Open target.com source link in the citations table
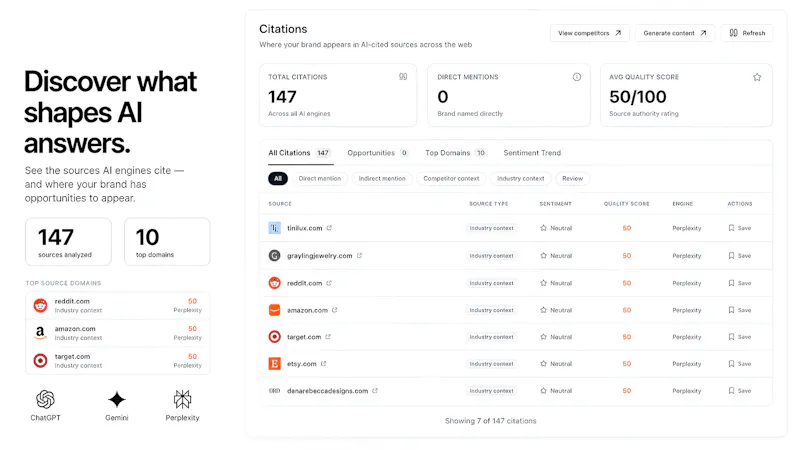The height and width of the screenshot is (450, 800). point(304,337)
